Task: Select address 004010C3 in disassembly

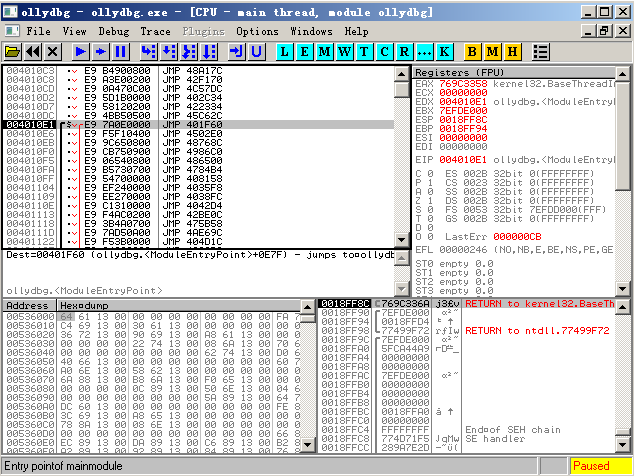Action: tap(30, 70)
